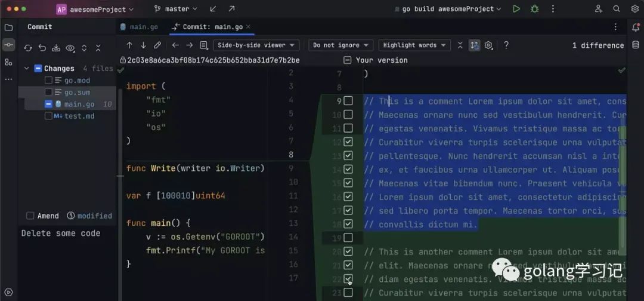644x301 pixels.
Task: Open the file list icon in diff toolbar
Action: [x=203, y=45]
